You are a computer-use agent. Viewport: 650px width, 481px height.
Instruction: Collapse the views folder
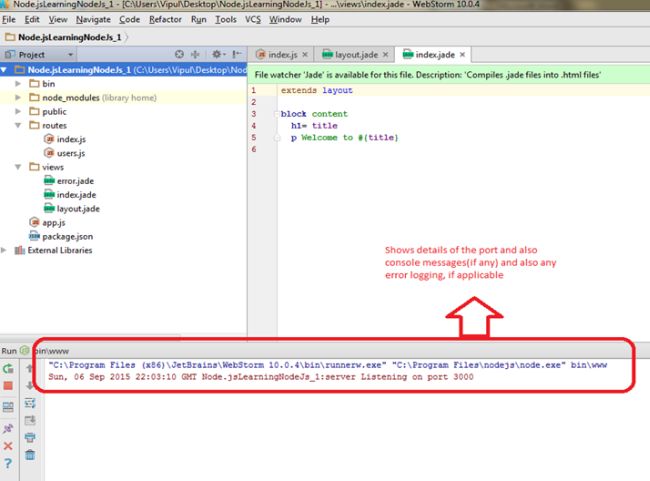[18, 167]
